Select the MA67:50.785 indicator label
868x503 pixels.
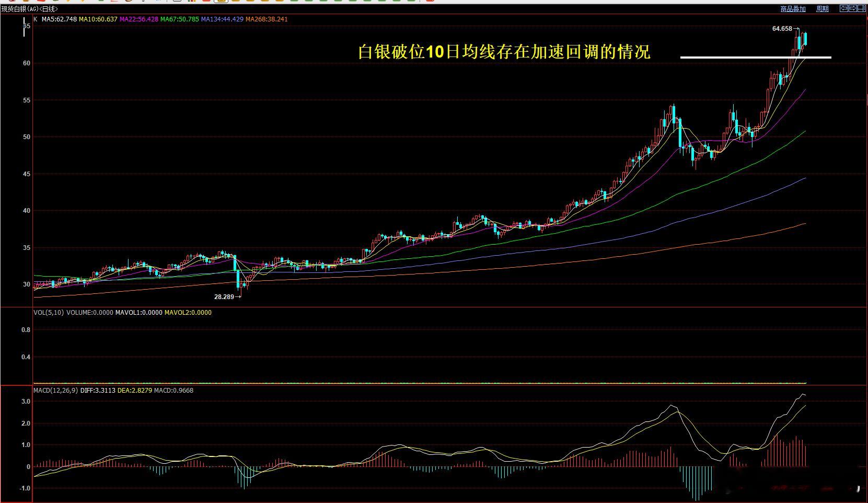[180, 19]
